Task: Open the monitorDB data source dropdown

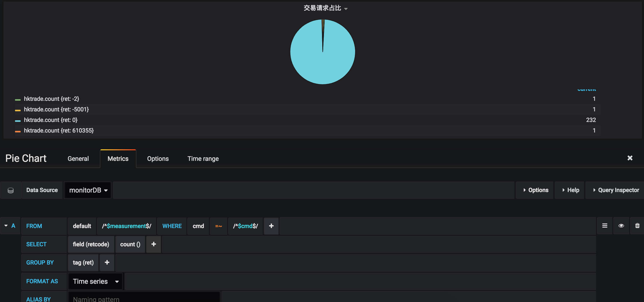Action: (x=87, y=190)
